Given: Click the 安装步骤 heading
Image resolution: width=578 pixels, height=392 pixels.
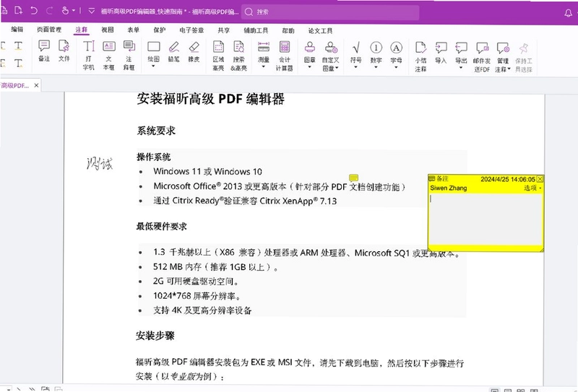Looking at the screenshot, I should pyautogui.click(x=155, y=336).
